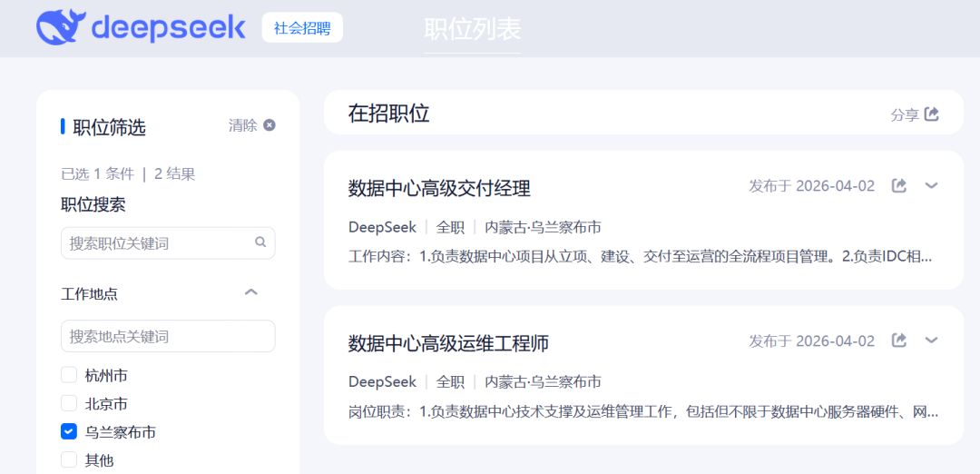980x474 pixels.
Task: Click 全职 label on 运维工程师 card
Action: tap(451, 381)
